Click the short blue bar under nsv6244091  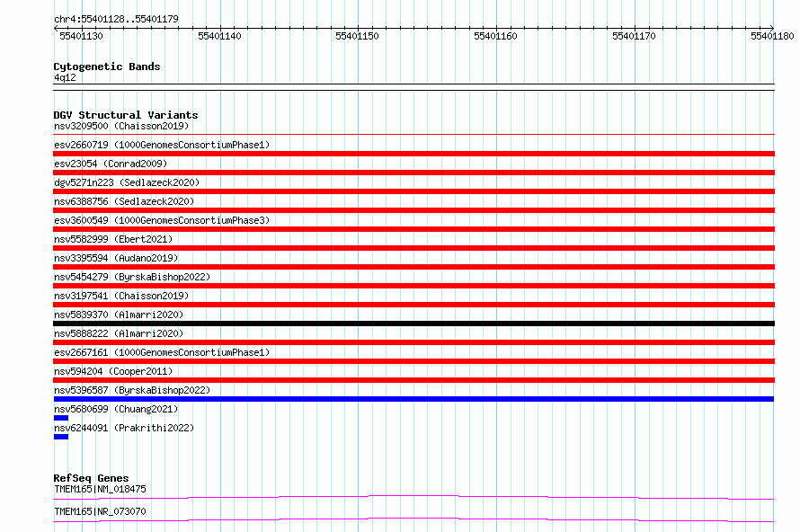[61, 437]
